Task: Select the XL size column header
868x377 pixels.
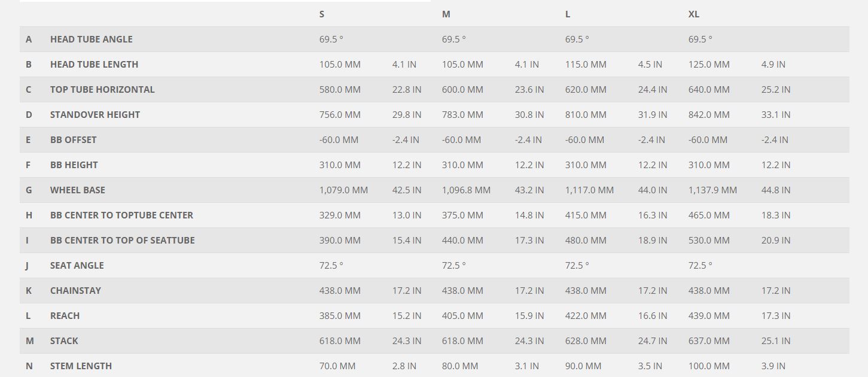Action: click(x=693, y=14)
